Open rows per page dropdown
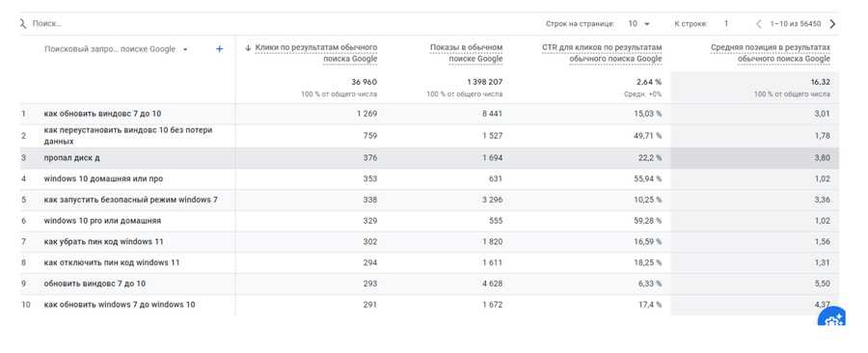868x353 pixels. point(638,24)
